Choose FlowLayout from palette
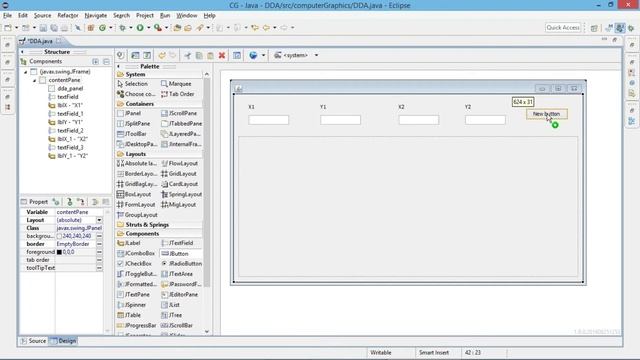Screen dimensions: 640x360 pos(180,163)
